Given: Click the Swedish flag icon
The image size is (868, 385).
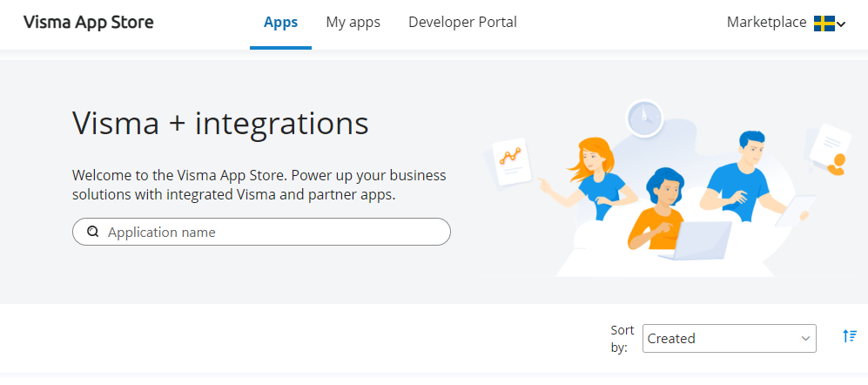Looking at the screenshot, I should coord(824,24).
